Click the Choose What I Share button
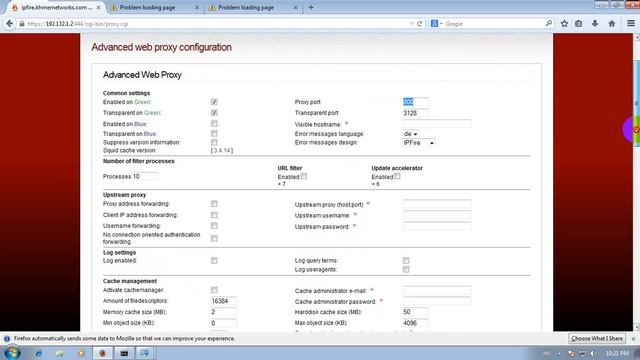The width and height of the screenshot is (640, 360). (x=597, y=338)
